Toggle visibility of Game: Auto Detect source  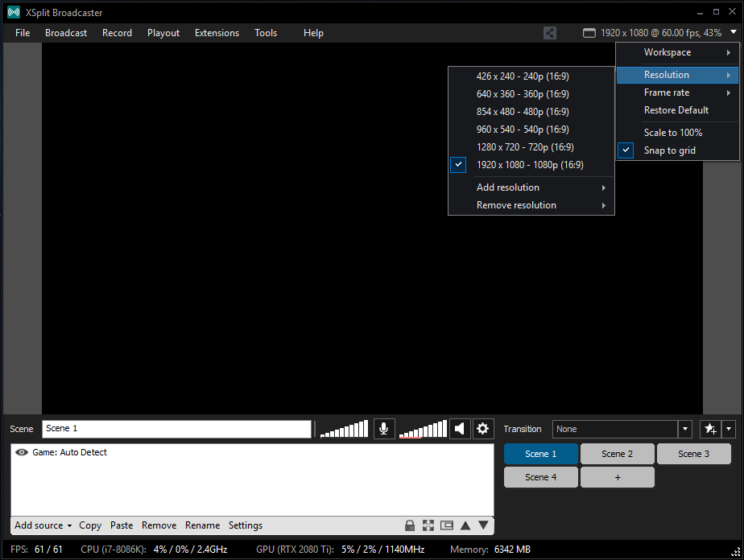22,451
